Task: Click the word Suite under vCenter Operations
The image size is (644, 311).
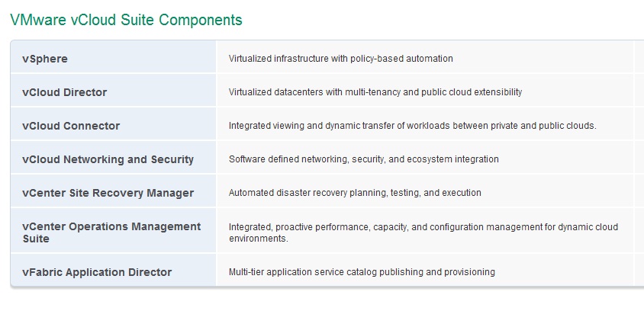Action: tap(36, 239)
